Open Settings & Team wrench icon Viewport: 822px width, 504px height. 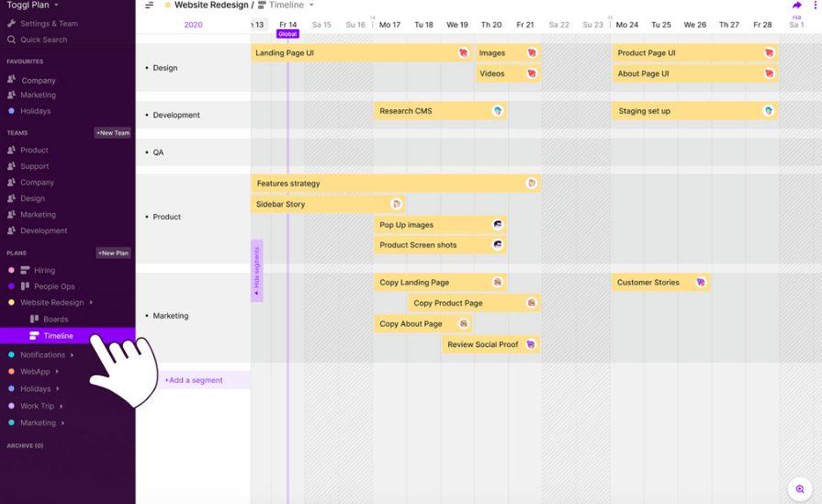12,24
